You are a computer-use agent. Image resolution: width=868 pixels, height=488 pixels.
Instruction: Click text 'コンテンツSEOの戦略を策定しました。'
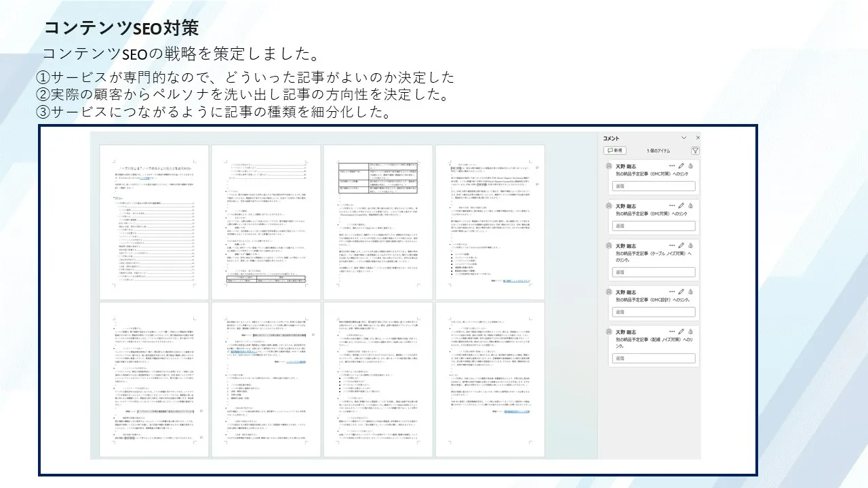pos(180,54)
